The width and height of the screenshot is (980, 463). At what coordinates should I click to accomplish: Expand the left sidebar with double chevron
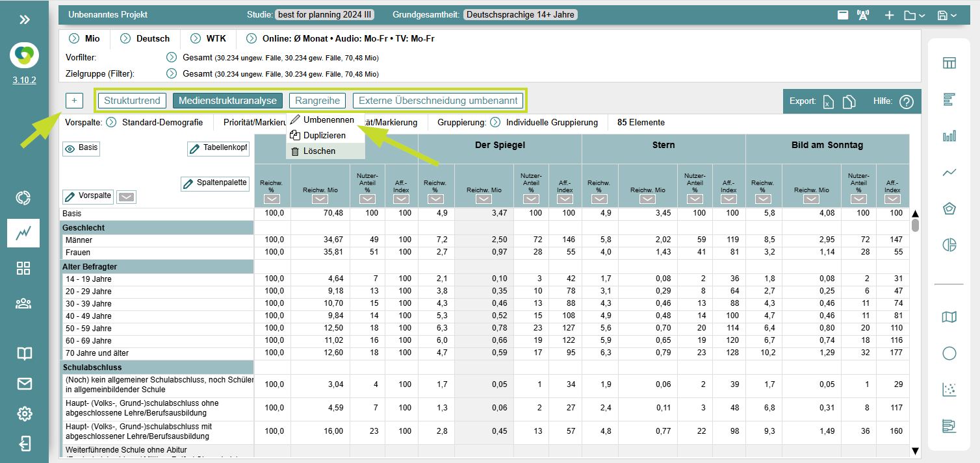click(24, 19)
